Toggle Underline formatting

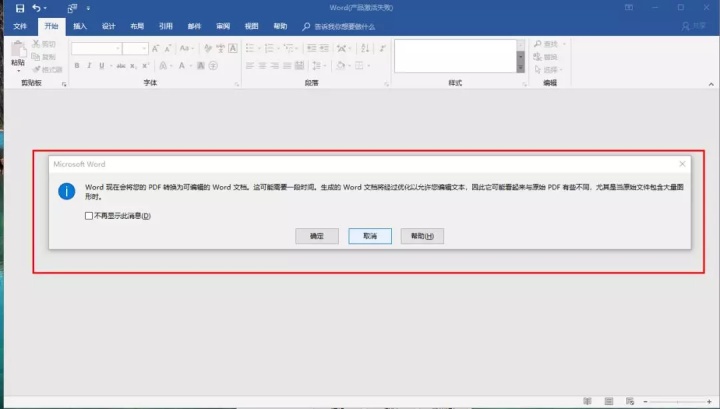tap(101, 66)
